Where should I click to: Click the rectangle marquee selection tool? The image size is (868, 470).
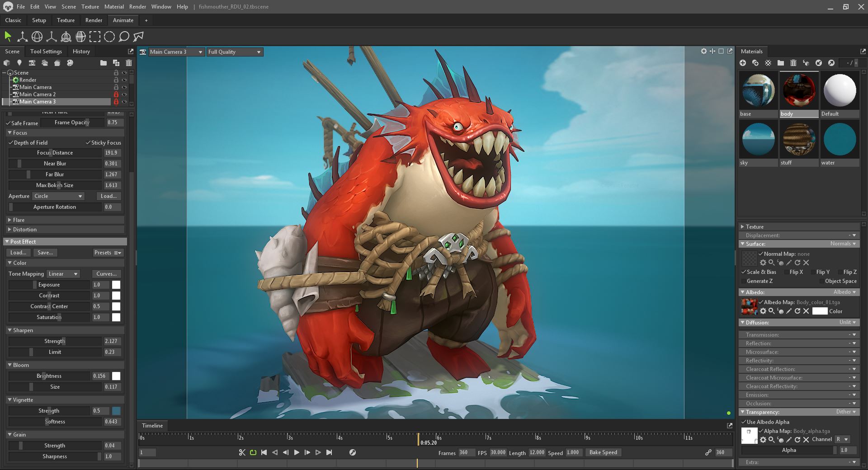pyautogui.click(x=95, y=37)
